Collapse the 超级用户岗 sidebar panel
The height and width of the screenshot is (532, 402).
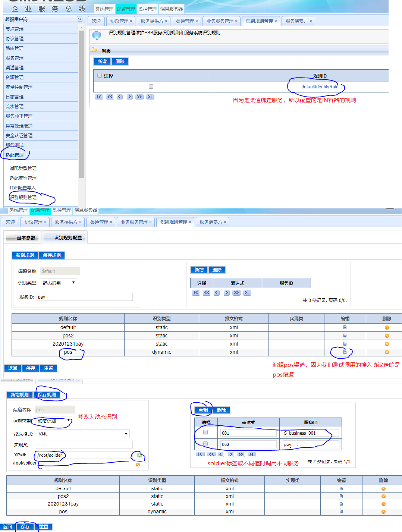click(79, 19)
